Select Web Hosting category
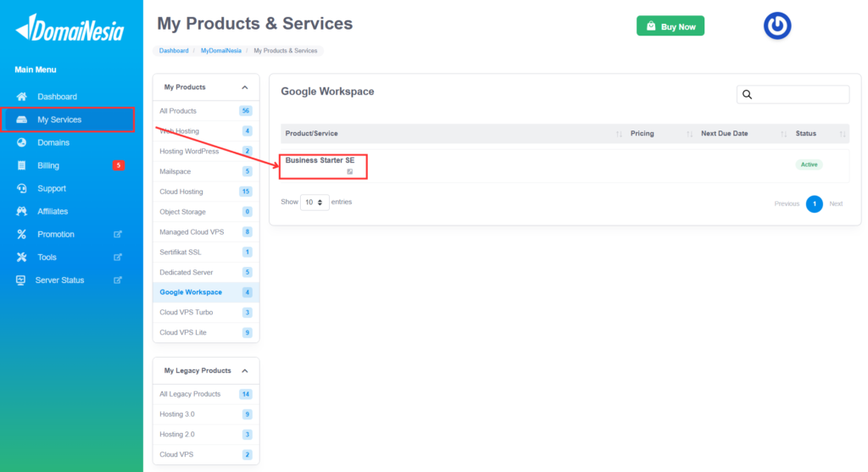 (x=206, y=131)
